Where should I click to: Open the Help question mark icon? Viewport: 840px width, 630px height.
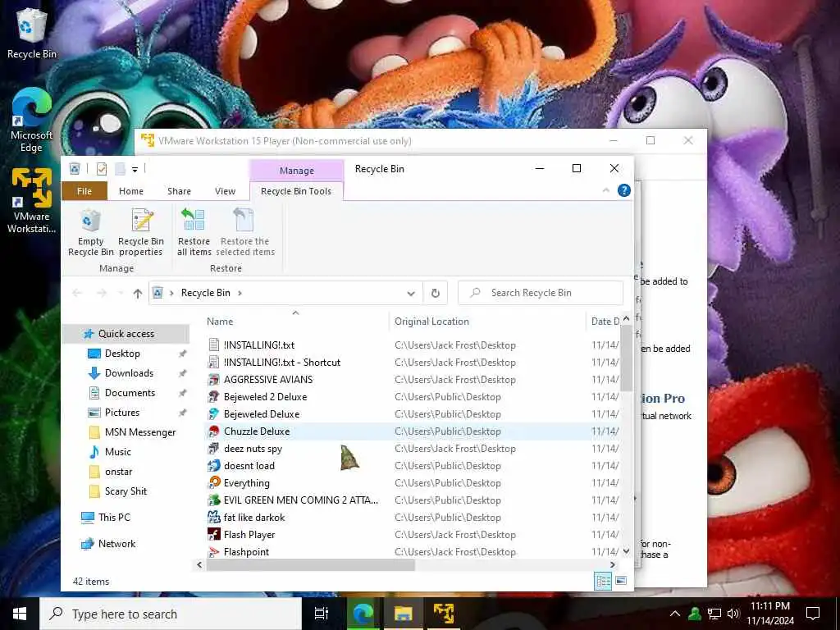tap(624, 190)
